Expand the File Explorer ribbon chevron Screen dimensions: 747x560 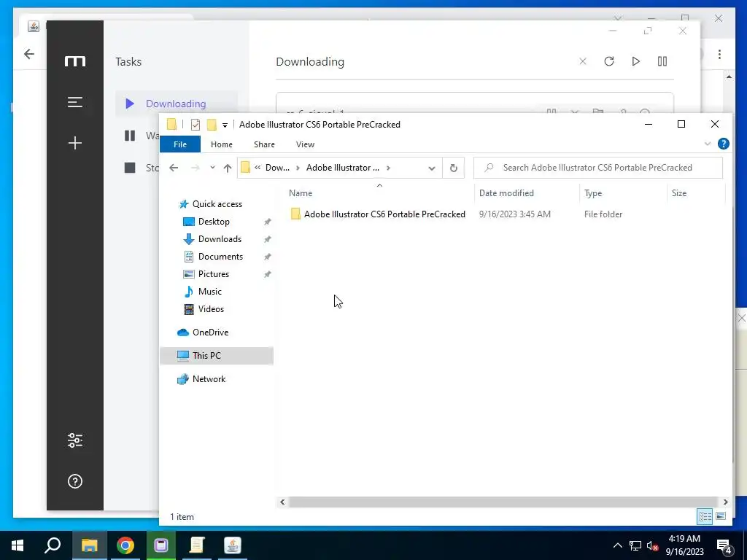coord(708,144)
